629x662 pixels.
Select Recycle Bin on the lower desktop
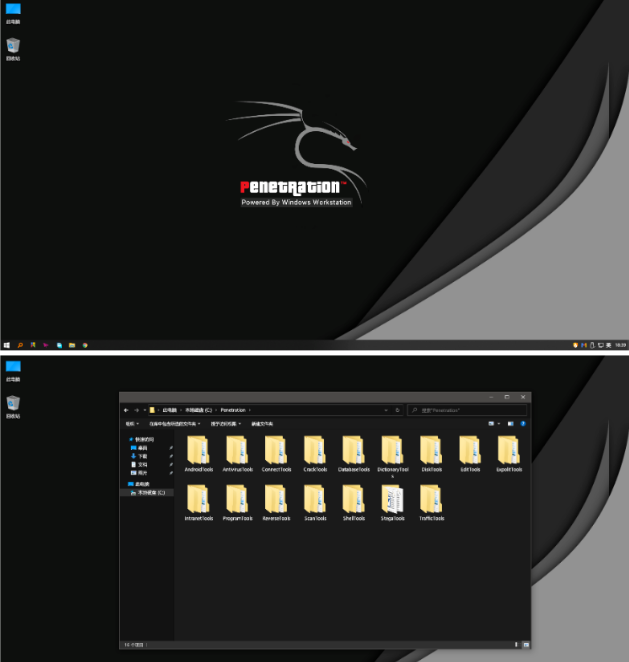coord(13,407)
